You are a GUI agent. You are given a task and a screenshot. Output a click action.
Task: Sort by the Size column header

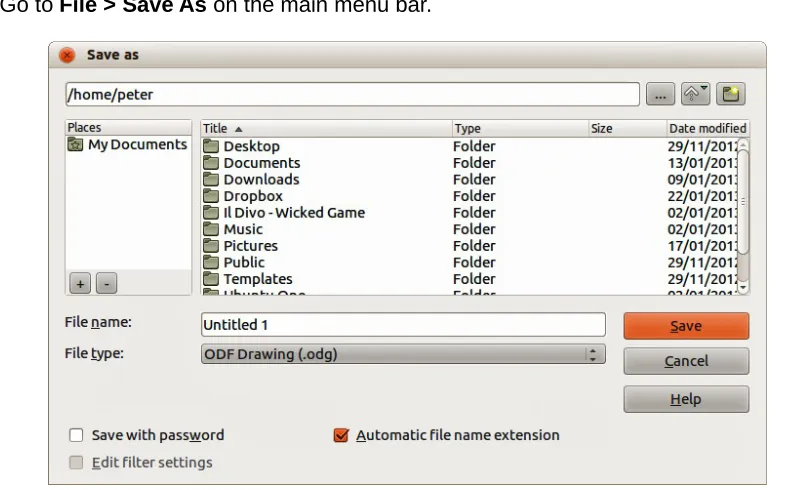tap(628, 128)
